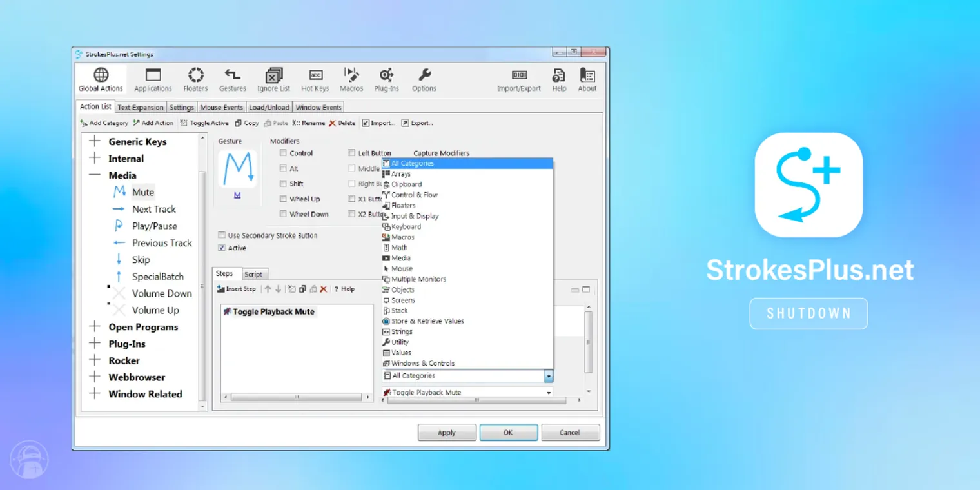Switch to the Script tab

tap(254, 273)
